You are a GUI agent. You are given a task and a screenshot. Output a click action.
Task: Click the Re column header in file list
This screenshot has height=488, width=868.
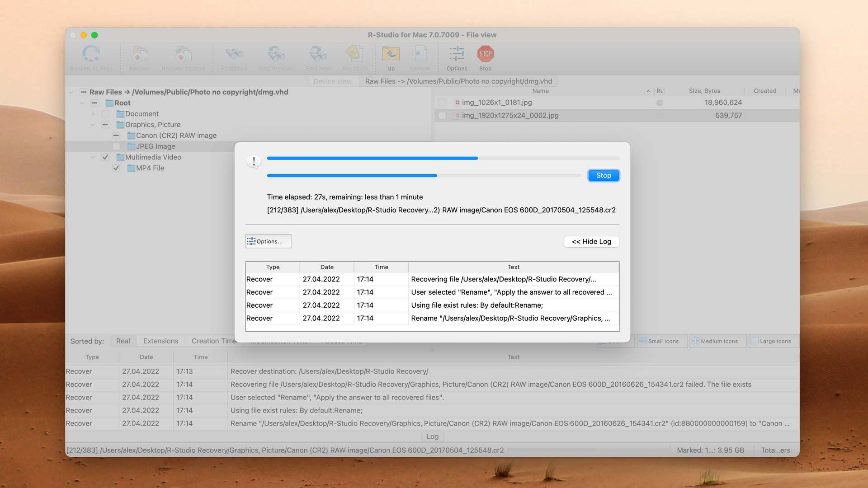[x=660, y=91]
